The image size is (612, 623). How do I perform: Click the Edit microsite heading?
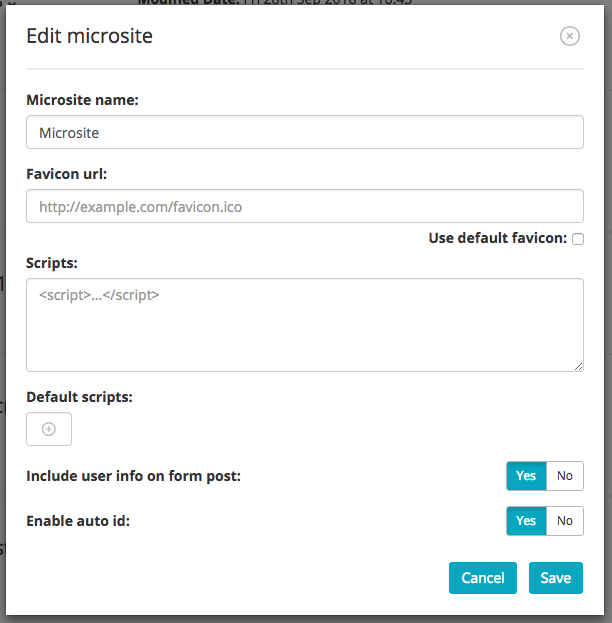(x=89, y=36)
